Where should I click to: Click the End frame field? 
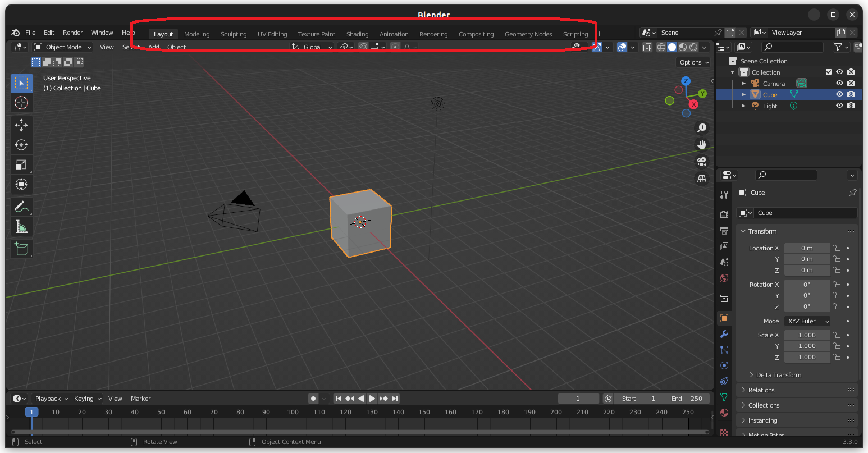[x=686, y=399]
